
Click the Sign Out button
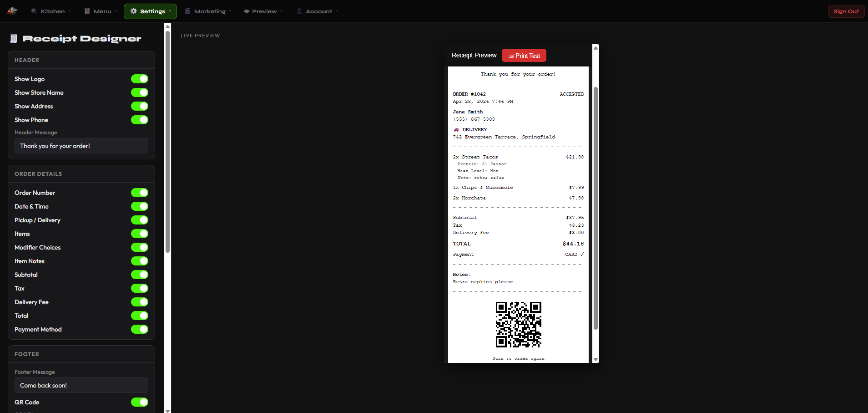[845, 11]
